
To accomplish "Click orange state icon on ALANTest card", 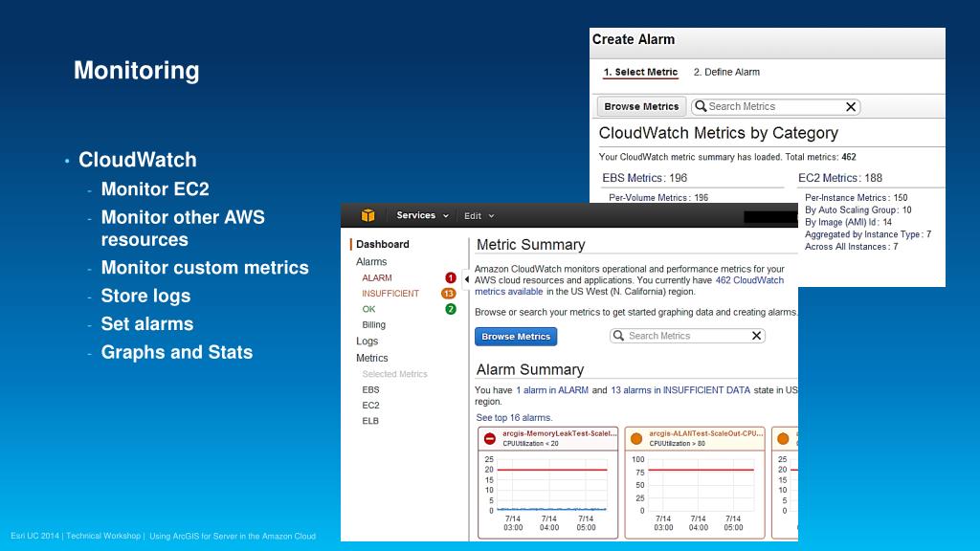I will 636,438.
